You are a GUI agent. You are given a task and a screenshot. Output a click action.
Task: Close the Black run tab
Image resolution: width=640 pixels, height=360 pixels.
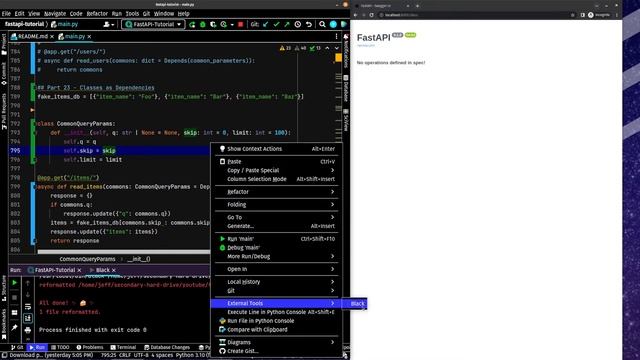[114, 270]
